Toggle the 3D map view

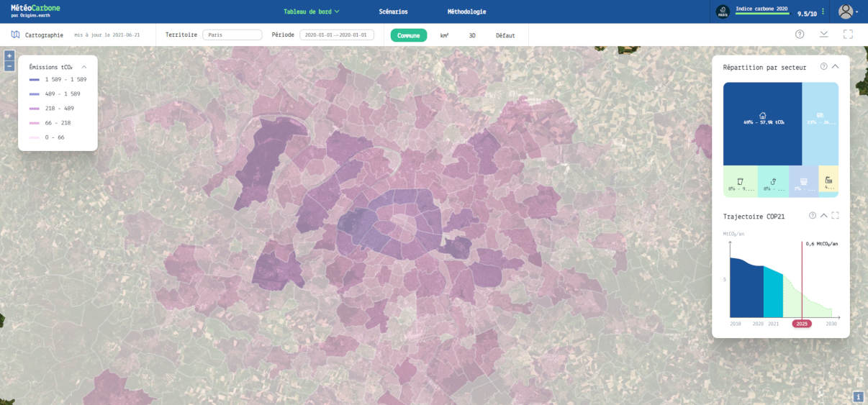472,35
